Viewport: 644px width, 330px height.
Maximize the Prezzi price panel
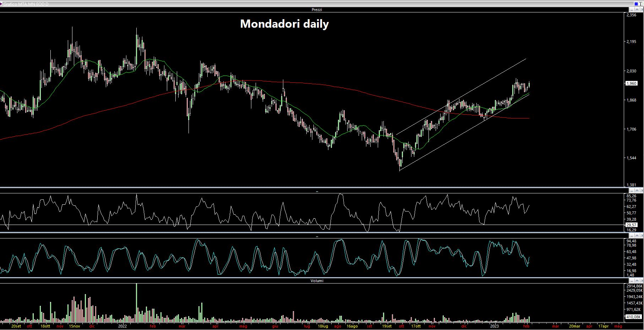[637, 10]
